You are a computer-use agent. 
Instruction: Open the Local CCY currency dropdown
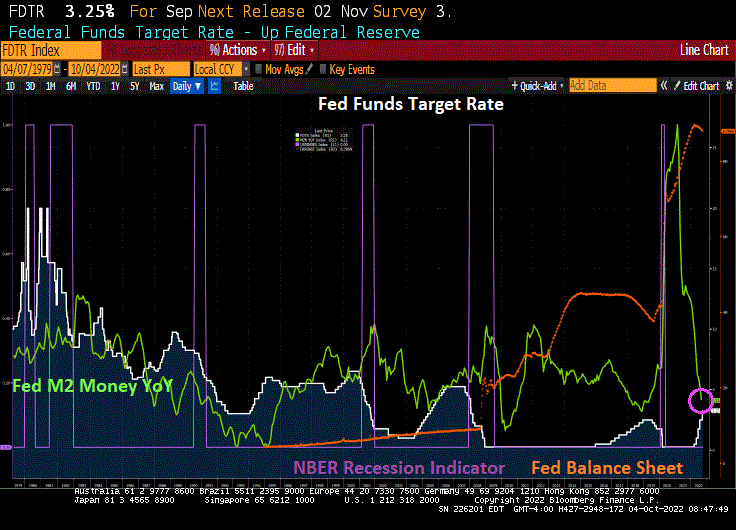220,69
